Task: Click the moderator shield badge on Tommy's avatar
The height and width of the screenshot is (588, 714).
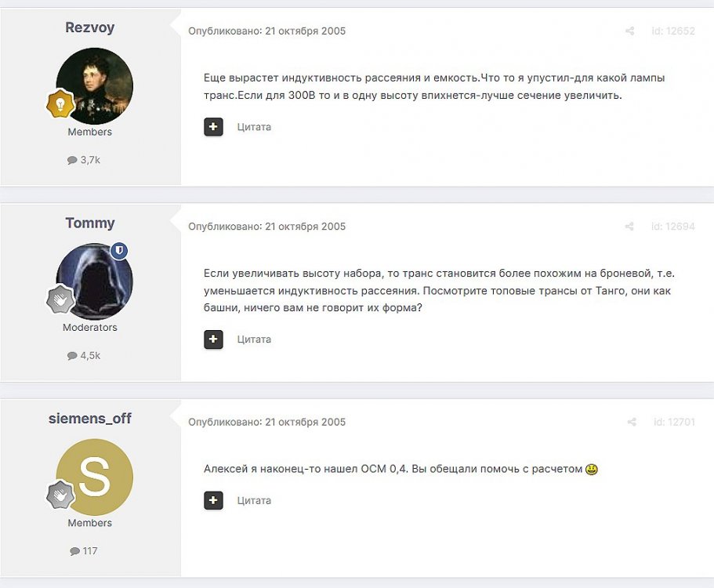Action: coord(120,250)
